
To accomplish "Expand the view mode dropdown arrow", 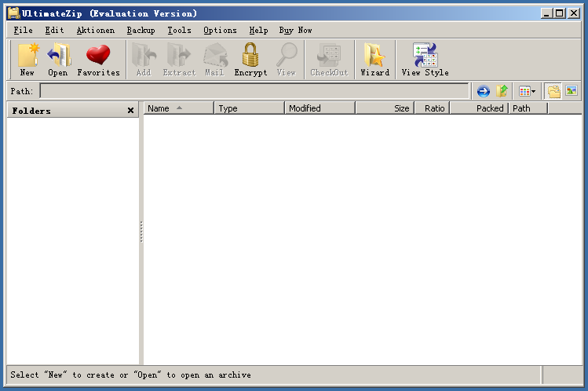I will [534, 92].
